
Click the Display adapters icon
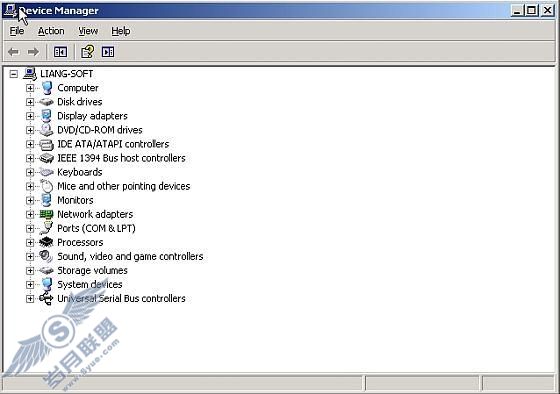(x=46, y=116)
